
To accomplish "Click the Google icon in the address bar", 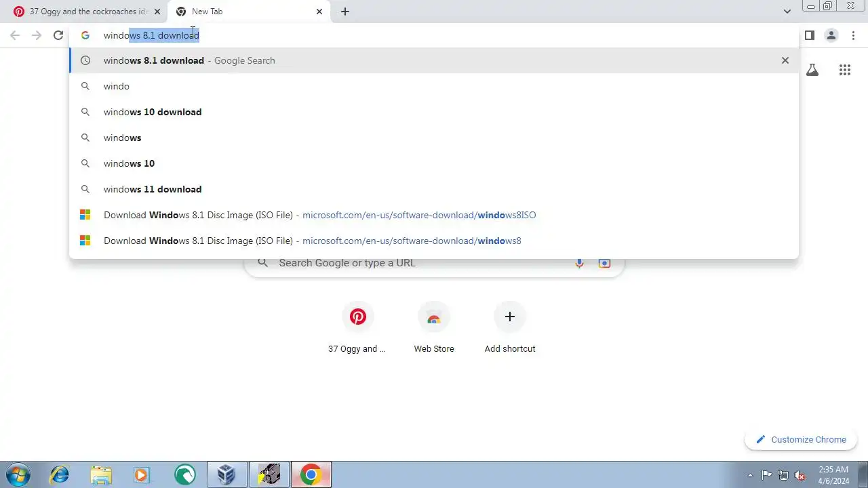I will pos(85,35).
